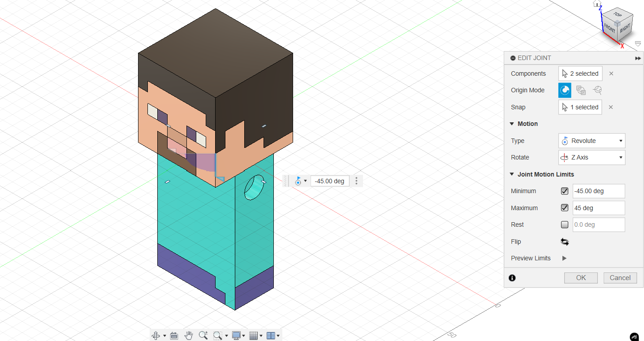Activate the Pan hand tool
Image resolution: width=644 pixels, height=341 pixels.
[x=189, y=335]
